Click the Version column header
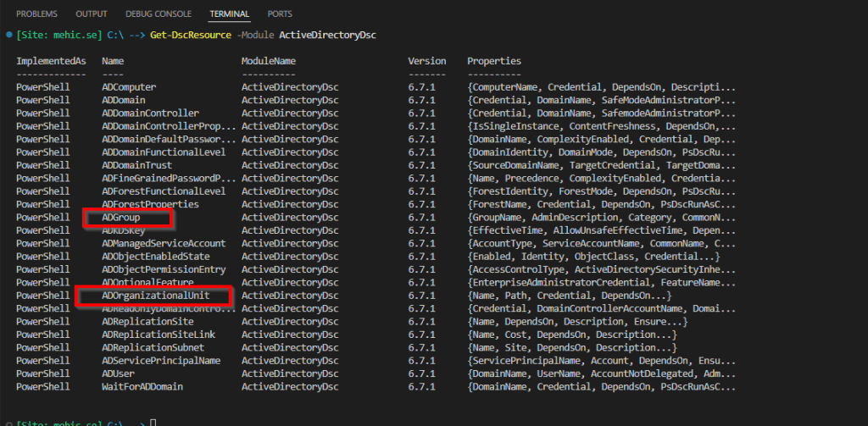 tap(426, 62)
